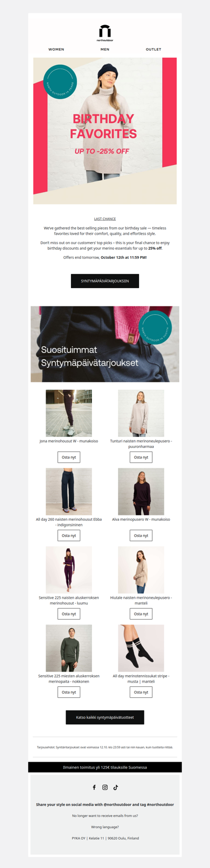Click the northoutdoor logo at top

click(105, 32)
